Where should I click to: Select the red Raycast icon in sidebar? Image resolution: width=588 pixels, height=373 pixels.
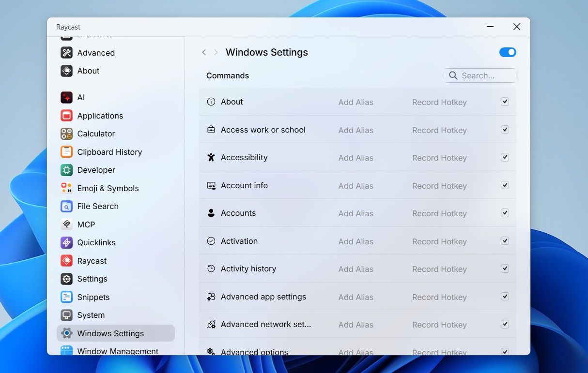(x=66, y=261)
